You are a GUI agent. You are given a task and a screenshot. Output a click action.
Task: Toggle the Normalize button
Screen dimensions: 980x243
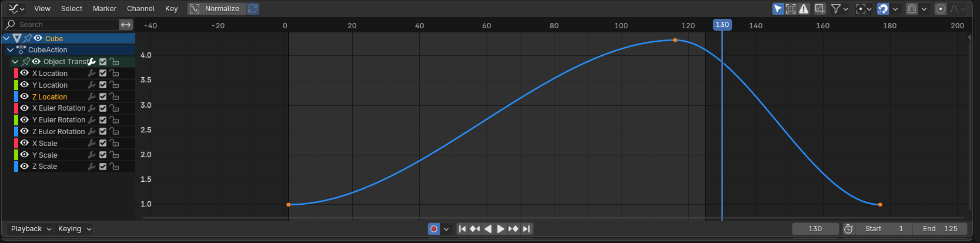tap(216, 9)
